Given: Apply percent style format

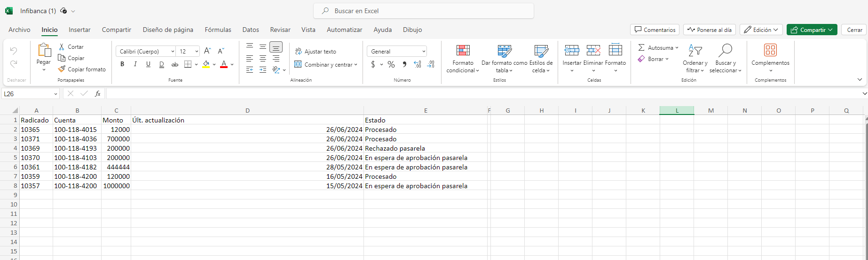Looking at the screenshot, I should coord(391,64).
